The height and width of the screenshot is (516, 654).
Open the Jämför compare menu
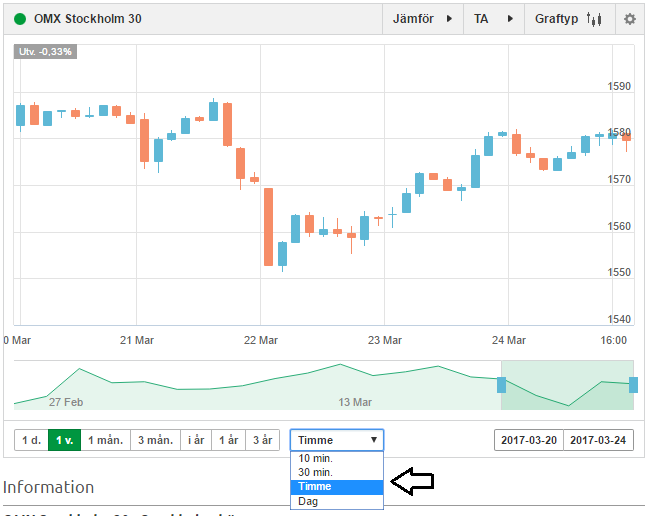423,19
